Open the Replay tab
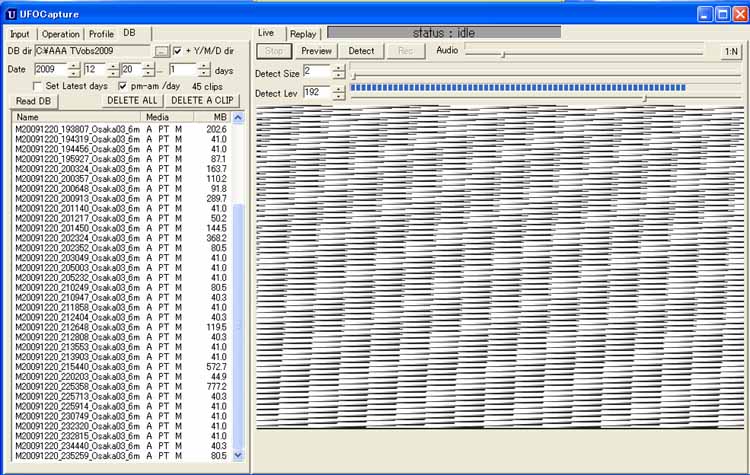 click(303, 34)
